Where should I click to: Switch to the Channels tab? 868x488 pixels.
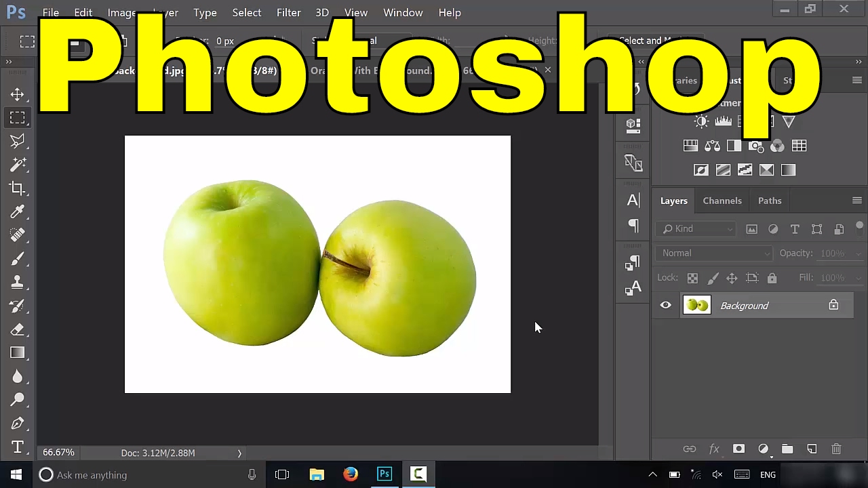coord(722,201)
